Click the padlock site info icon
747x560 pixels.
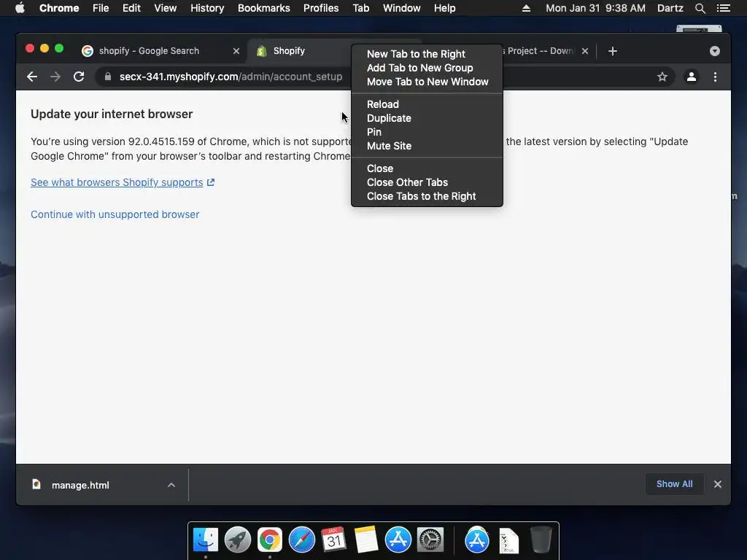click(x=108, y=77)
